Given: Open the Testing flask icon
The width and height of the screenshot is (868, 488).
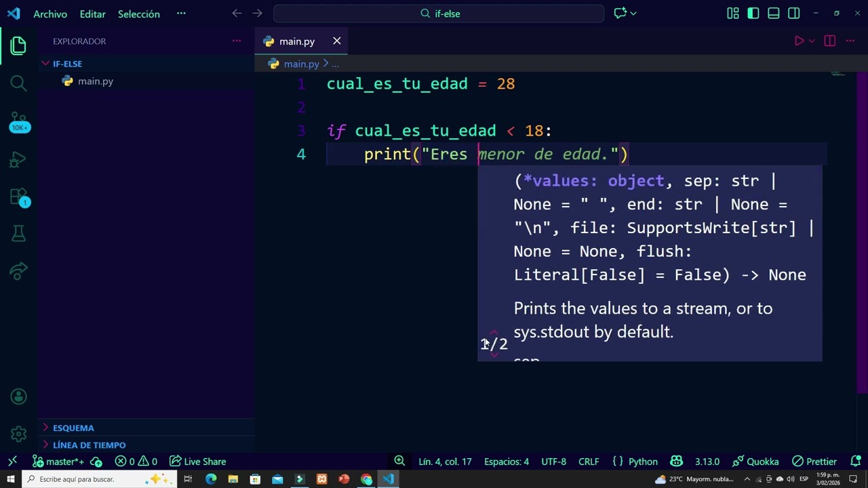Looking at the screenshot, I should click(18, 234).
